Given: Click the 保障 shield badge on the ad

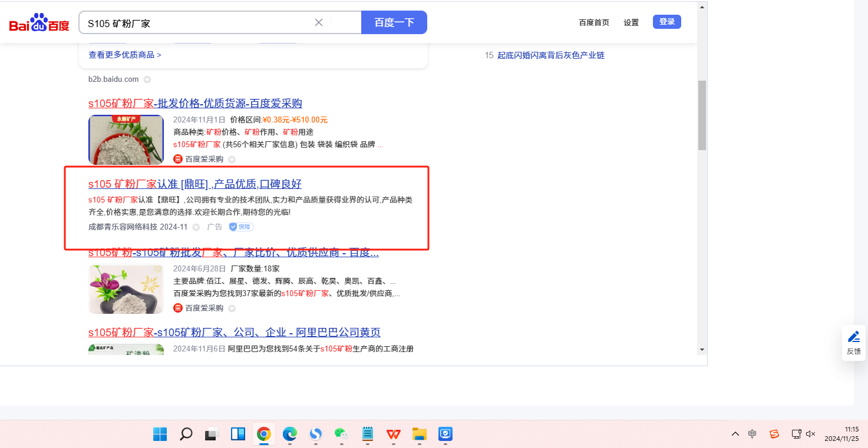Looking at the screenshot, I should [x=242, y=227].
